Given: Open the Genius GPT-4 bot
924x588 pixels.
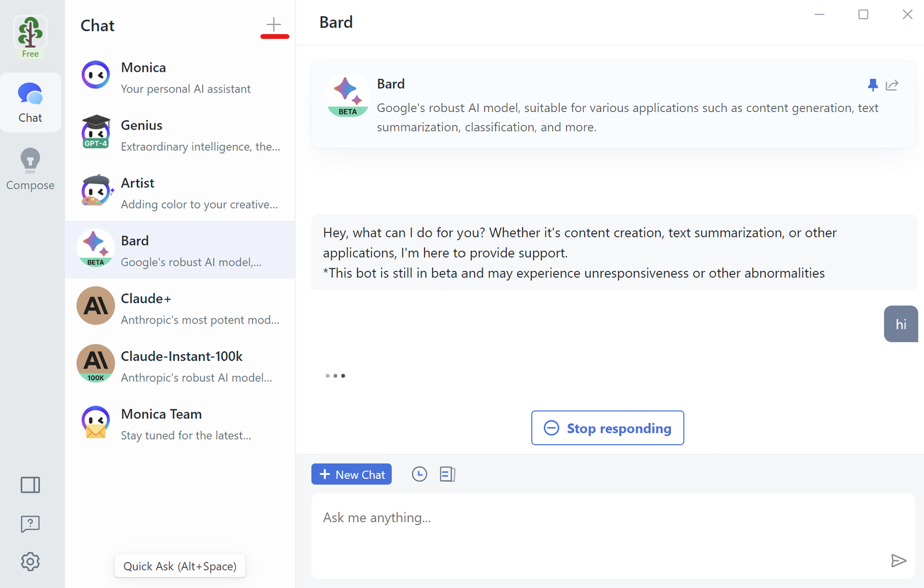Looking at the screenshot, I should [x=180, y=135].
